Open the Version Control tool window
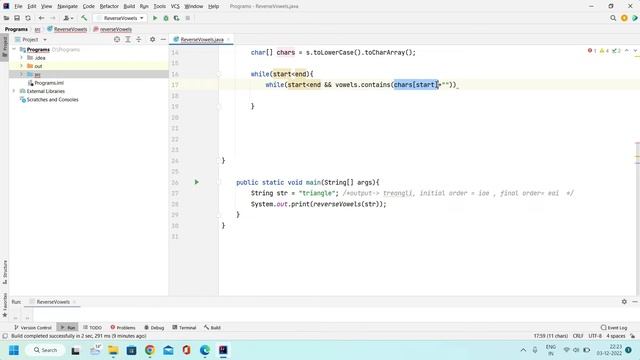Image resolution: width=640 pixels, height=360 pixels. pyautogui.click(x=33, y=327)
